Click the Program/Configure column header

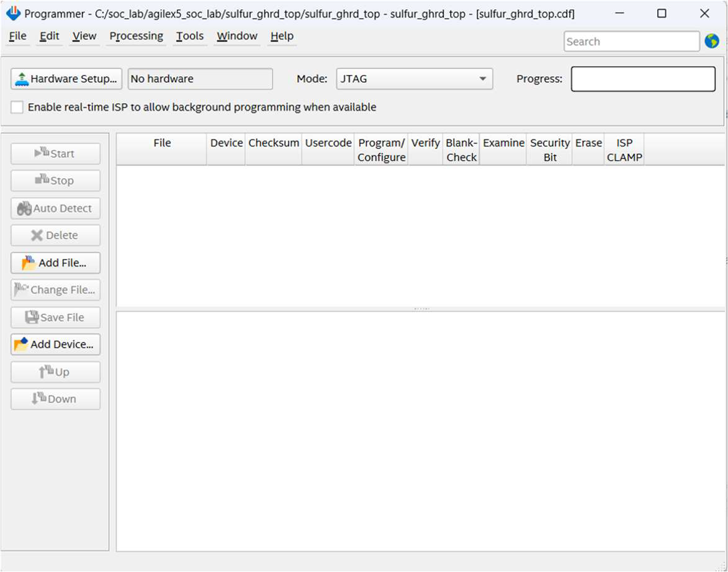(x=381, y=150)
